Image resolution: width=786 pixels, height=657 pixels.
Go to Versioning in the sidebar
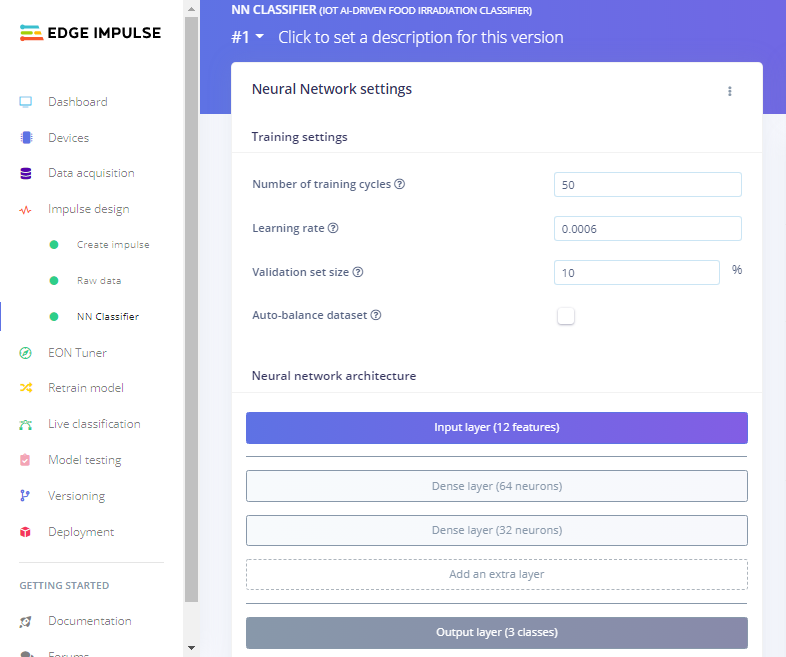click(76, 496)
